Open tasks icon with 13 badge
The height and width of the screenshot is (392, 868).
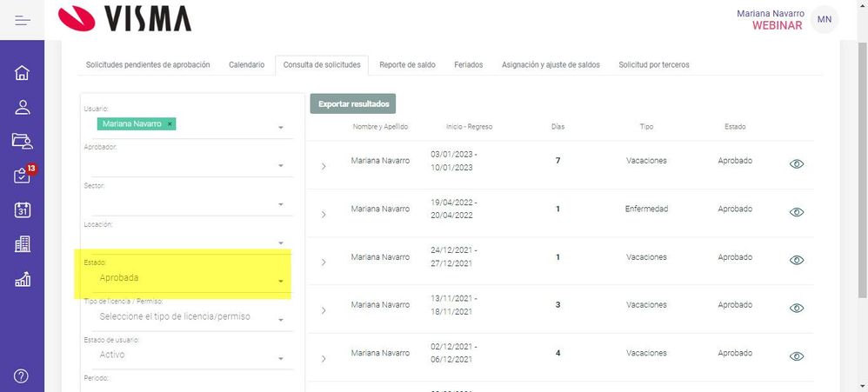coord(23,174)
